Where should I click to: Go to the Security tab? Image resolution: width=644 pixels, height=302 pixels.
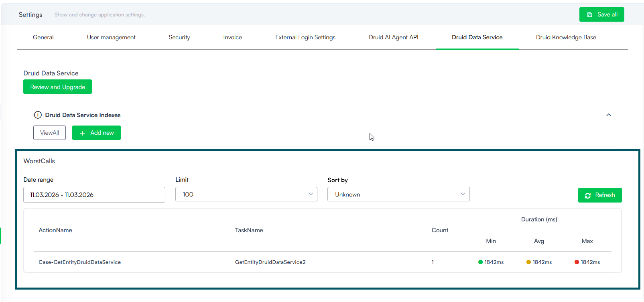(x=179, y=37)
